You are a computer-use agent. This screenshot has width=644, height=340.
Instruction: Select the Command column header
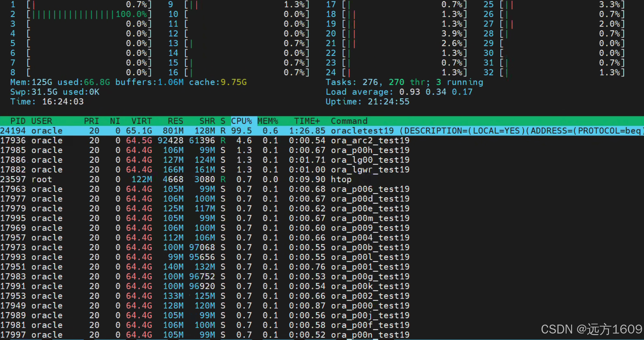click(x=349, y=121)
